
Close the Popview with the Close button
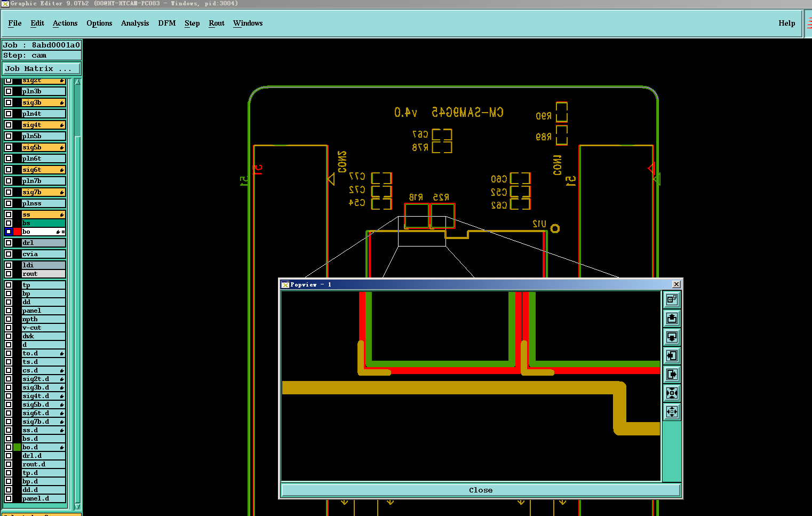pos(481,490)
